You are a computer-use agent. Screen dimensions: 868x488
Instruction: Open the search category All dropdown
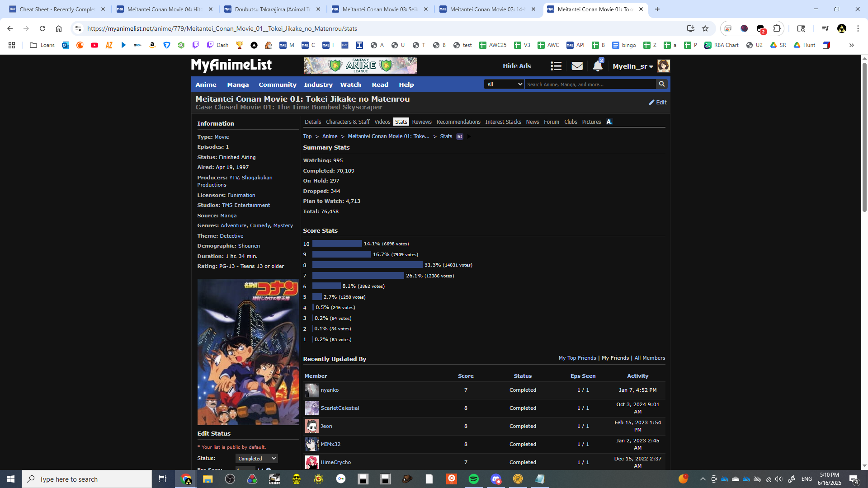pyautogui.click(x=504, y=84)
